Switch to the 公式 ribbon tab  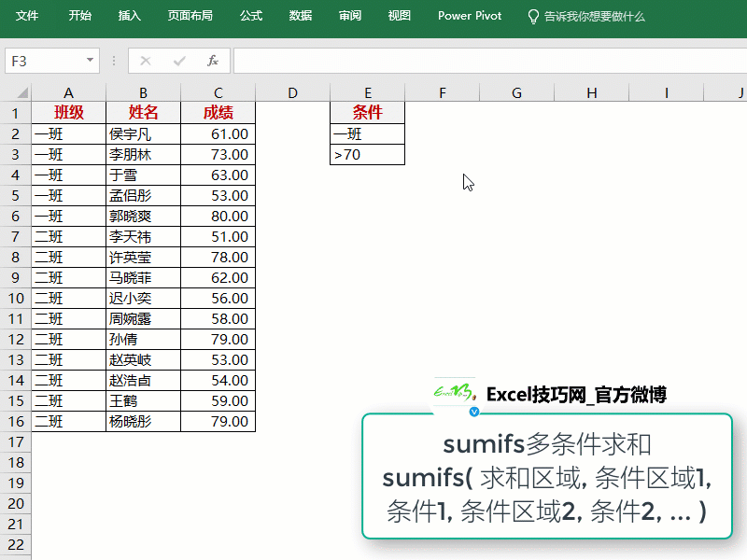[250, 16]
